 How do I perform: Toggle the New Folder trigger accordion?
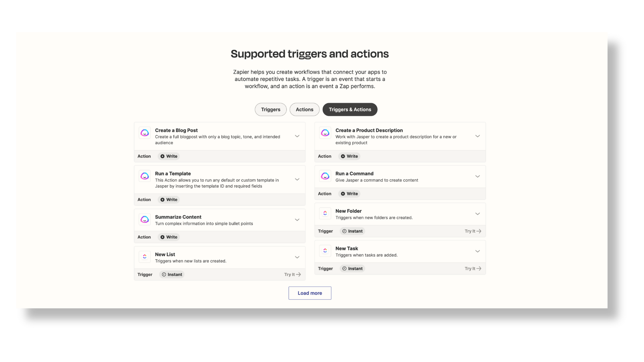point(478,214)
